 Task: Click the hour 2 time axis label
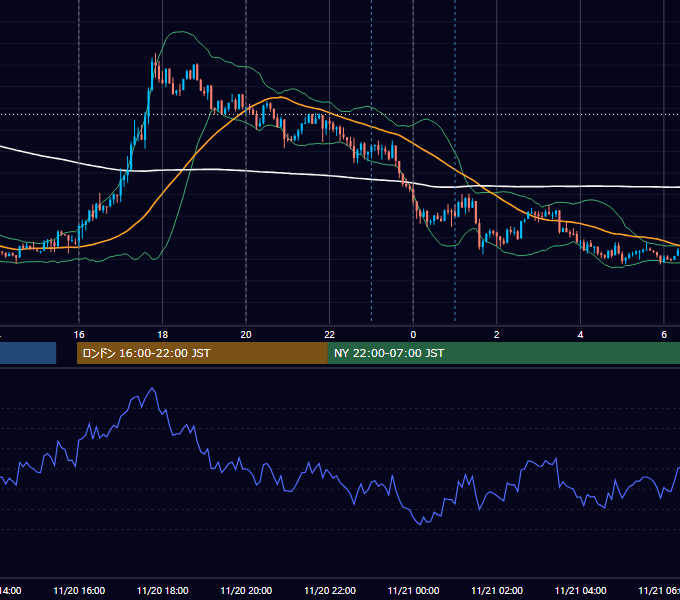[x=497, y=335]
